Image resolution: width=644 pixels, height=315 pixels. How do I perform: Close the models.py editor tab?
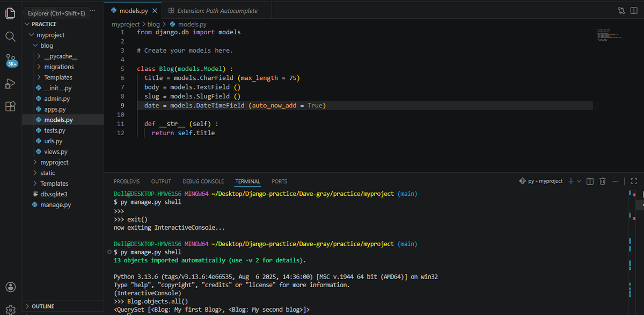(x=156, y=10)
